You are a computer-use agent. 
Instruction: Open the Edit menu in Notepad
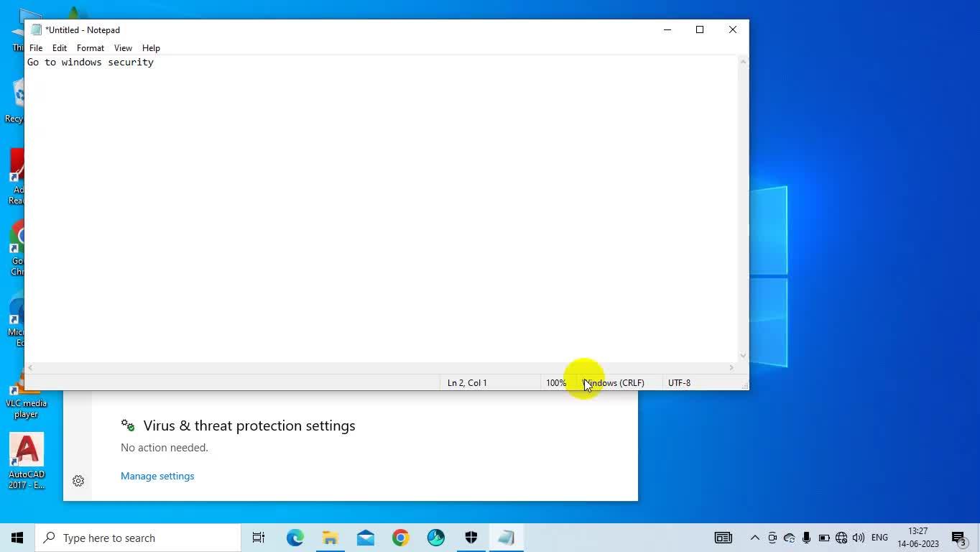[x=60, y=48]
